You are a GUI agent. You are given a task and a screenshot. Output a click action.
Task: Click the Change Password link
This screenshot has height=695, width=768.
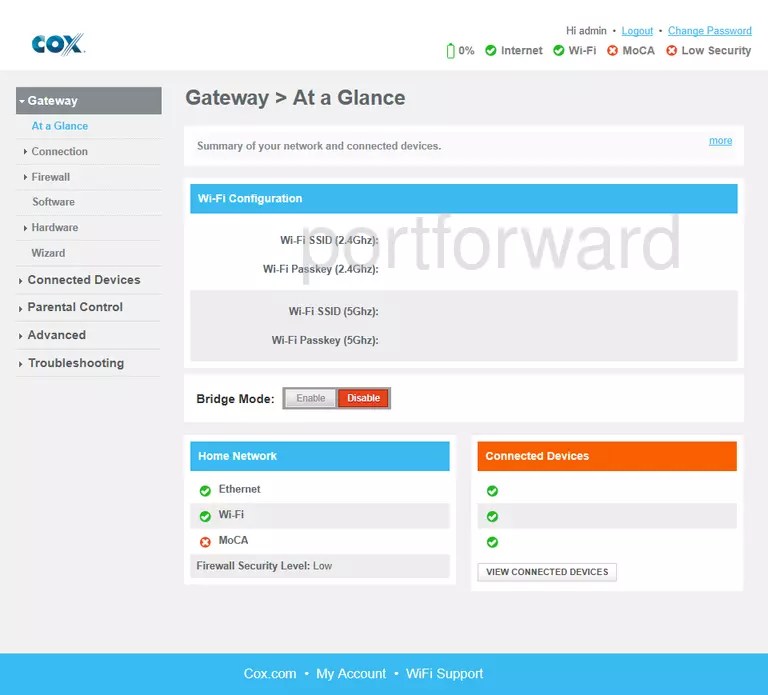pyautogui.click(x=709, y=31)
